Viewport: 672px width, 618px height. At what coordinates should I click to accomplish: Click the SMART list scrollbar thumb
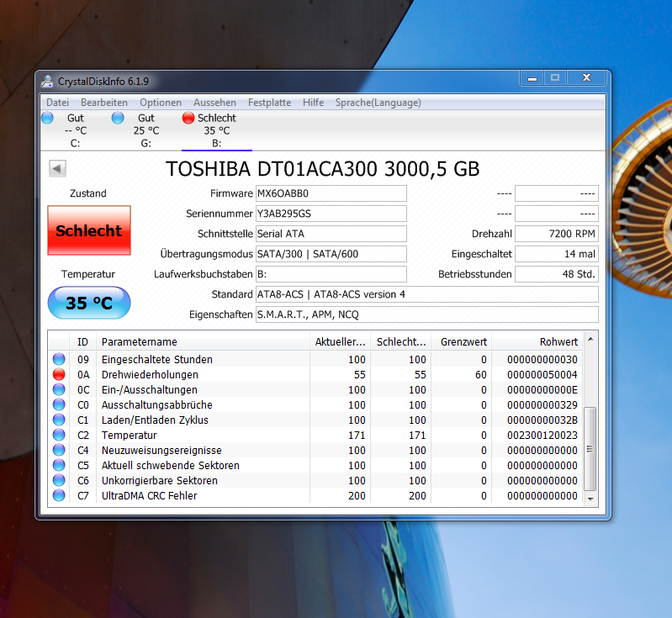point(590,449)
